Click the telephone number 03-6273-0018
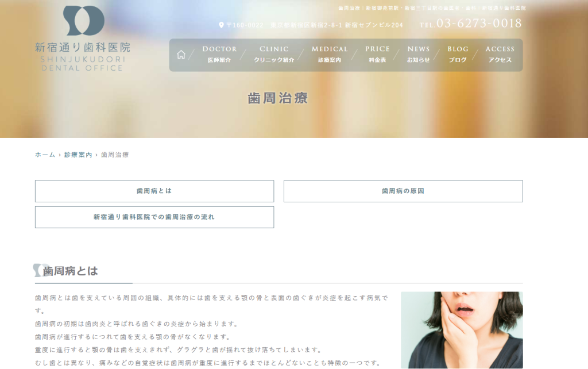 coord(479,24)
